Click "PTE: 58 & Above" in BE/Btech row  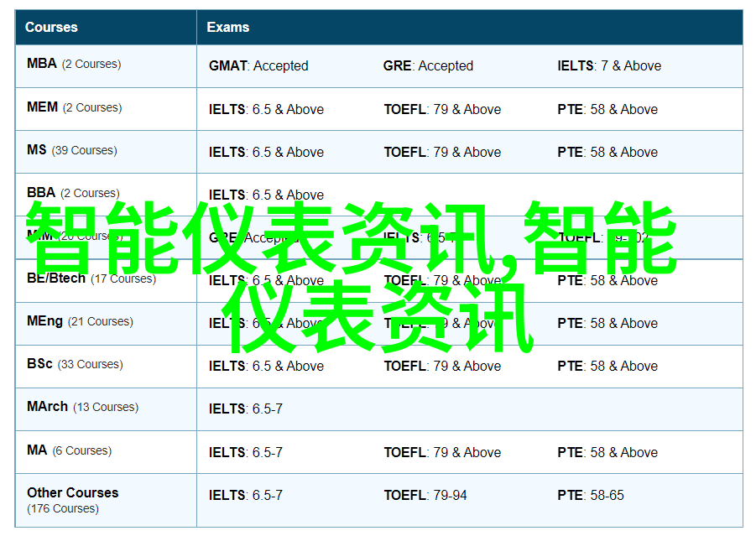pyautogui.click(x=607, y=280)
